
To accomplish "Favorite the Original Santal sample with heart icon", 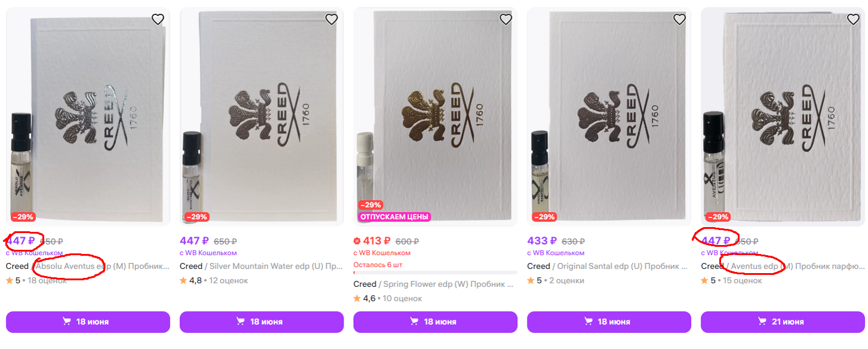I will click(679, 20).
